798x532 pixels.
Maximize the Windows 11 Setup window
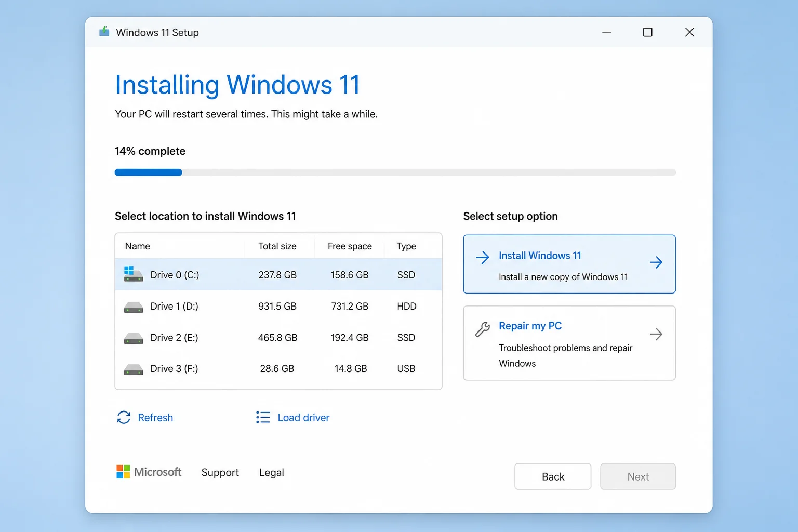648,32
